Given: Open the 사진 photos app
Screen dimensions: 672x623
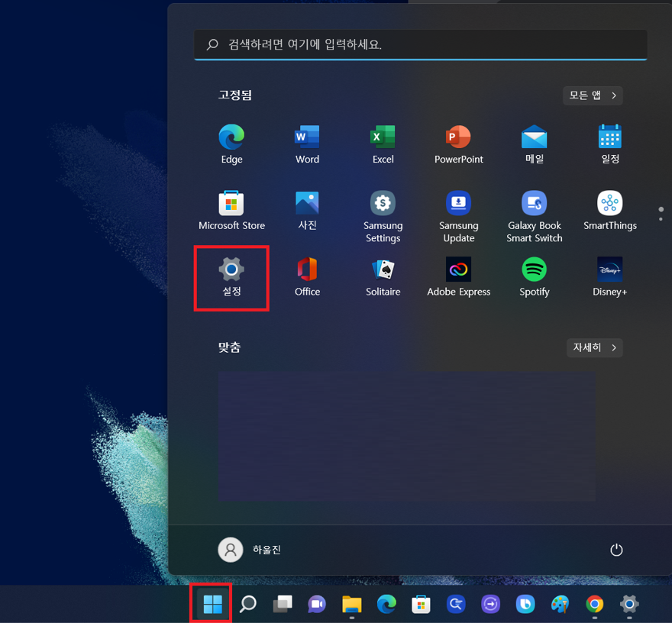Looking at the screenshot, I should click(x=307, y=211).
